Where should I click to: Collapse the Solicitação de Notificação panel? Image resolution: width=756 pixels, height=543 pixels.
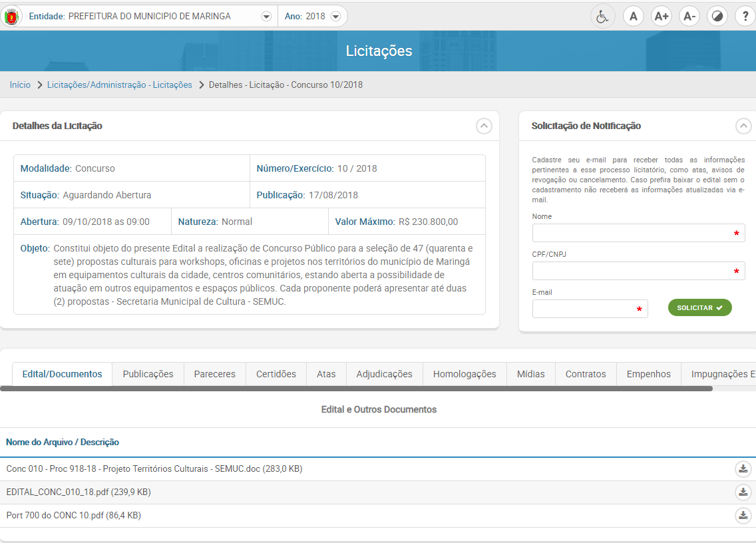click(743, 126)
